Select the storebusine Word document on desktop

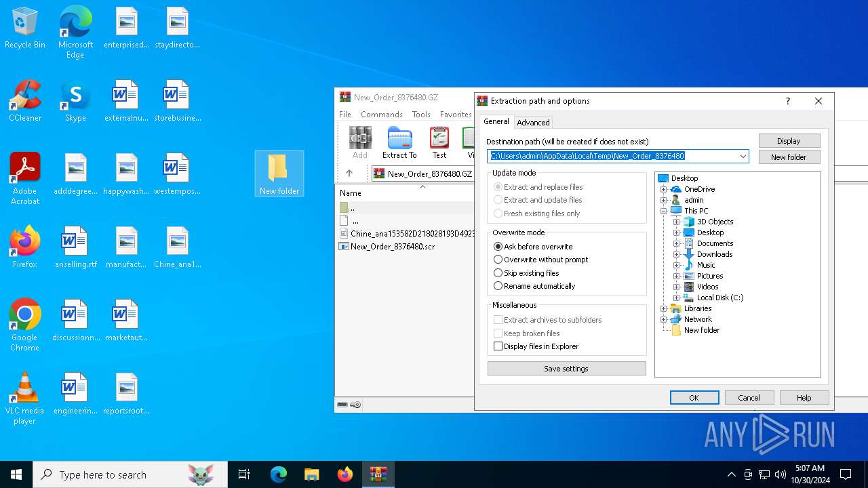click(x=177, y=101)
